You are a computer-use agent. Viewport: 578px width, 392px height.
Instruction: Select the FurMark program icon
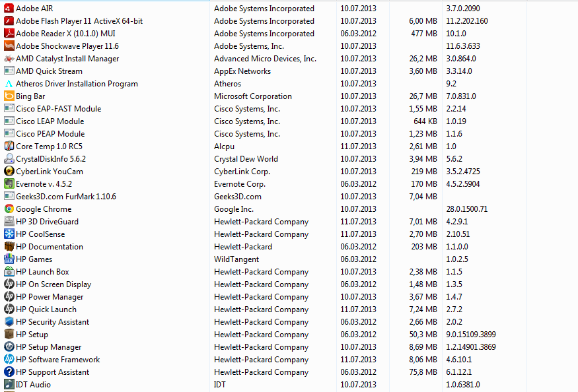(x=9, y=197)
